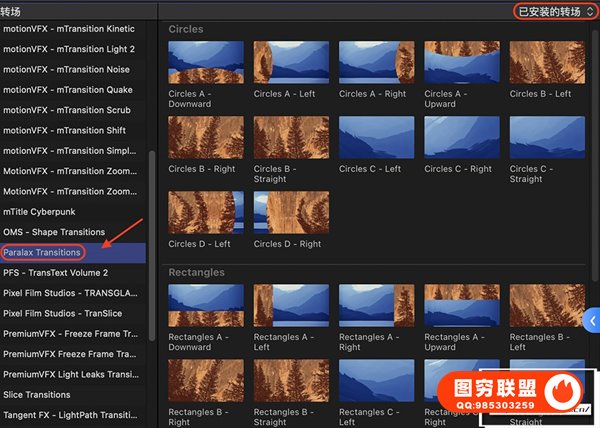The image size is (600, 428).
Task: Select mTitle Cyberpunk category
Action: [38, 211]
